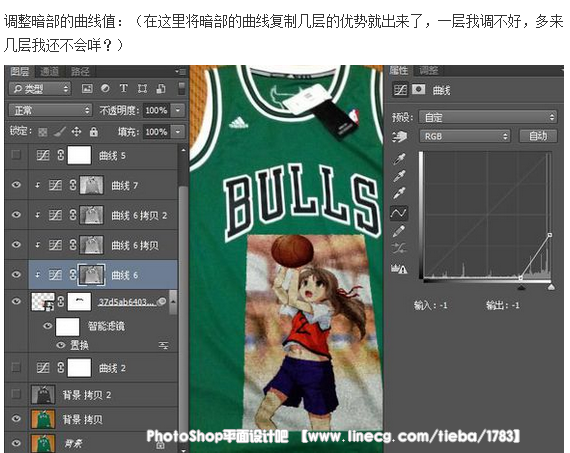570x453 pixels.
Task: Select the 曲线 6 拷贝 2 layer name
Action: [139, 216]
